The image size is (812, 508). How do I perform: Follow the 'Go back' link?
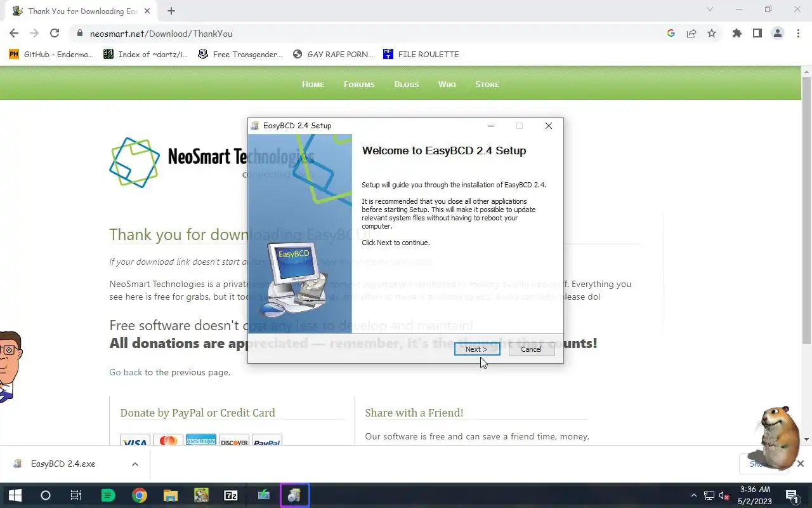click(126, 372)
